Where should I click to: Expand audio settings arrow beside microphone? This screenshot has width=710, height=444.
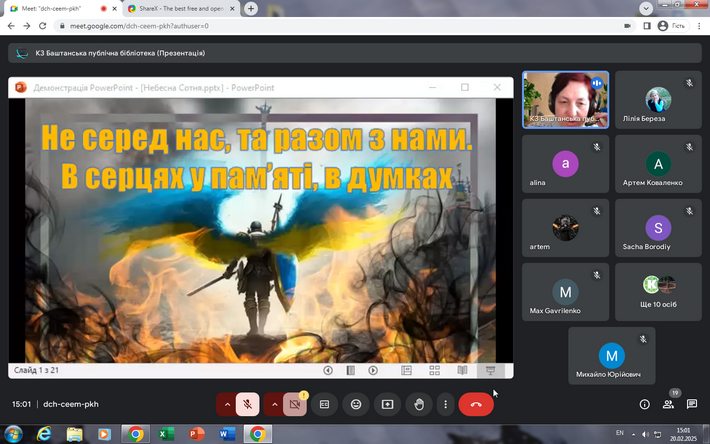(227, 404)
